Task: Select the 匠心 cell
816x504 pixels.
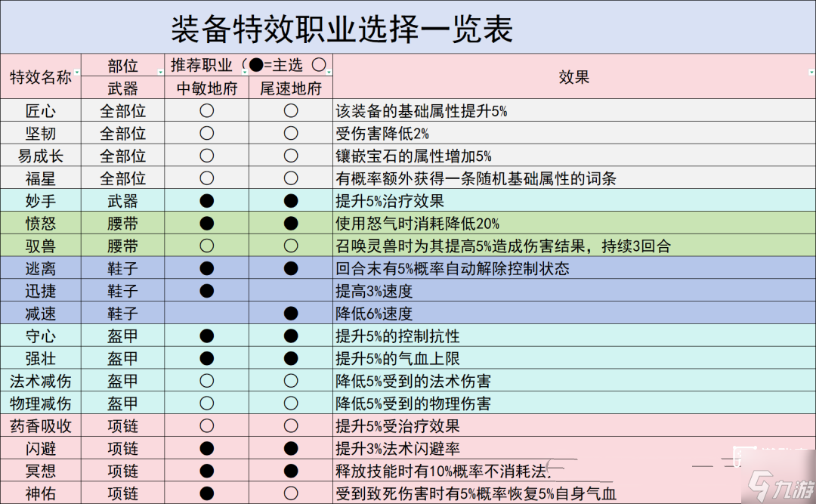Action: [x=41, y=111]
